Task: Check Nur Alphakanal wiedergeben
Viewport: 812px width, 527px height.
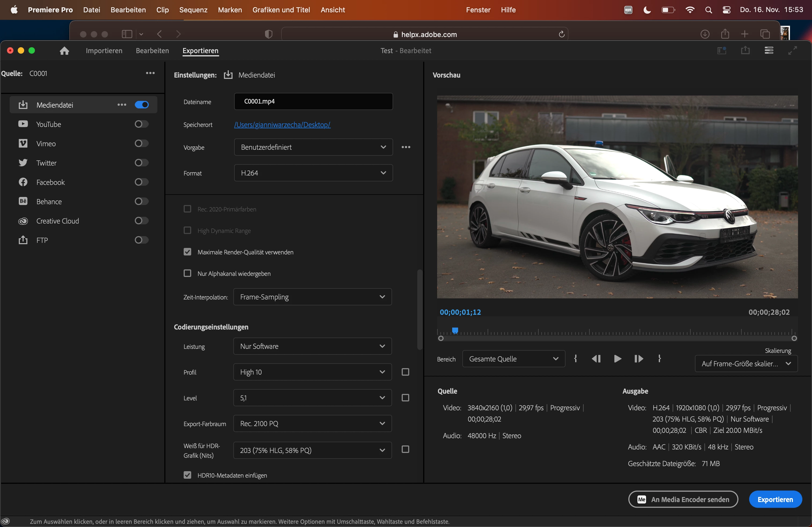Action: click(187, 273)
